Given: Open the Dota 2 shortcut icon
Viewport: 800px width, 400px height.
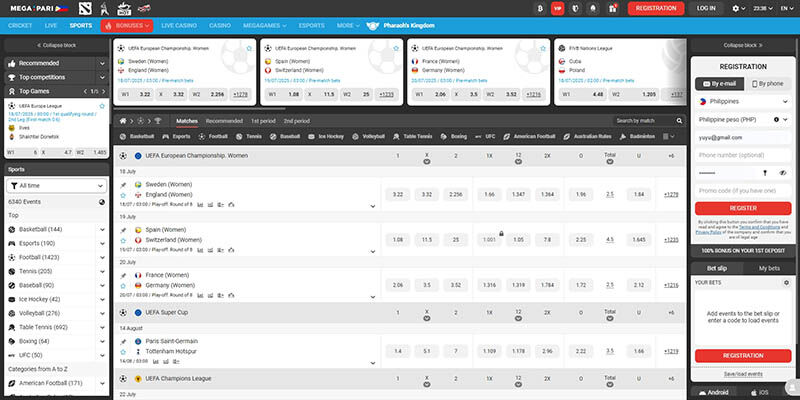Looking at the screenshot, I should point(85,8).
